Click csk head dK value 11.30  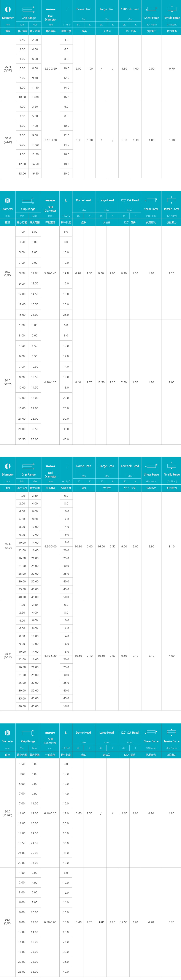tap(124, 813)
